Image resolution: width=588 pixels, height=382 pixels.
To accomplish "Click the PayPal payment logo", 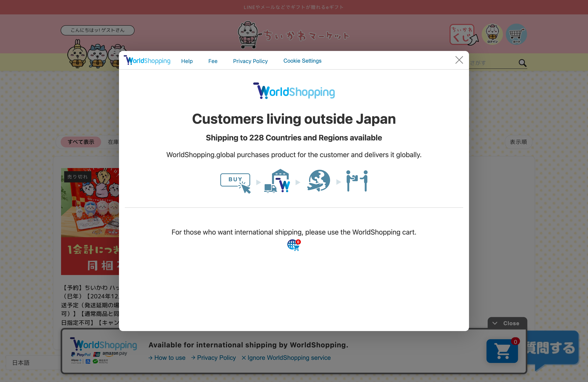I will point(81,354).
